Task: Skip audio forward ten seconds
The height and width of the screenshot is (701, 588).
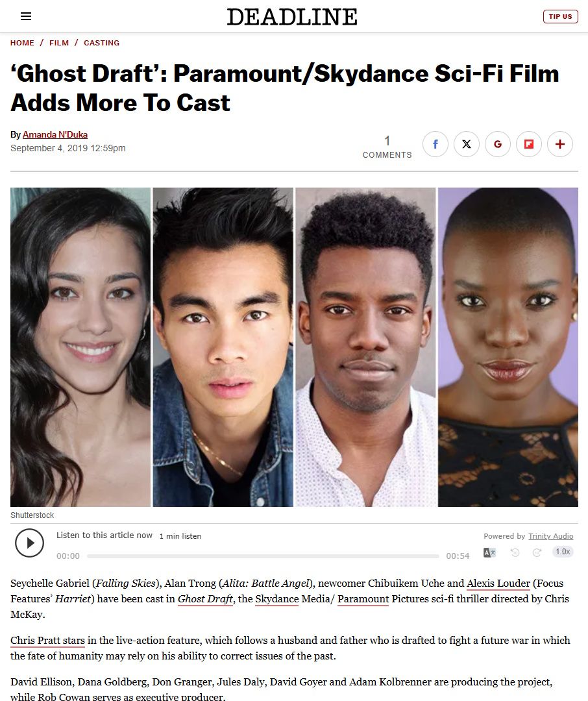Action: point(537,552)
